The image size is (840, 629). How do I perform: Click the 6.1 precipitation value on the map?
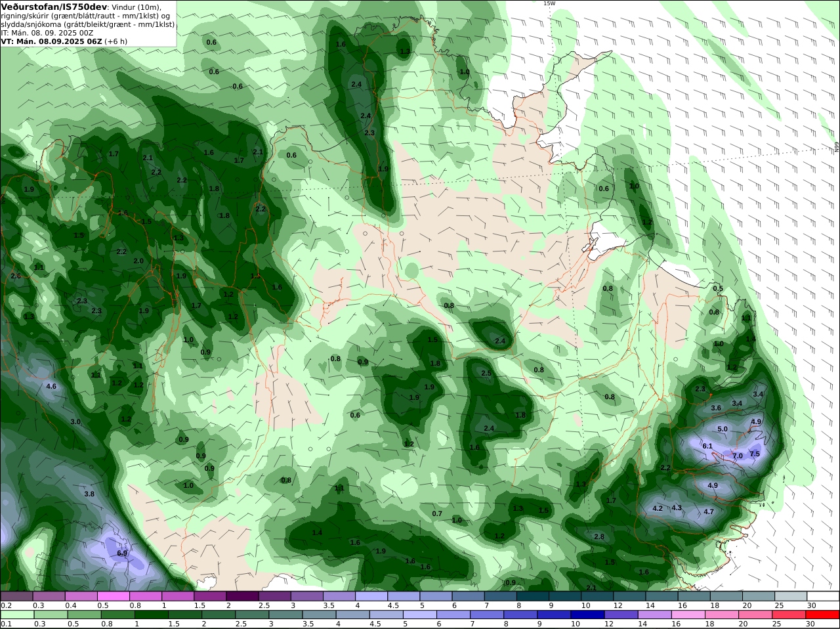point(707,446)
